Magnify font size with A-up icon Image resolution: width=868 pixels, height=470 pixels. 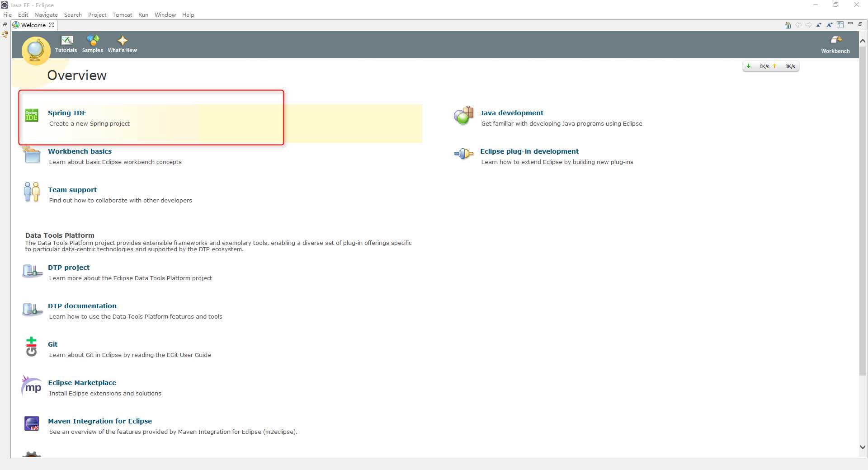[829, 25]
